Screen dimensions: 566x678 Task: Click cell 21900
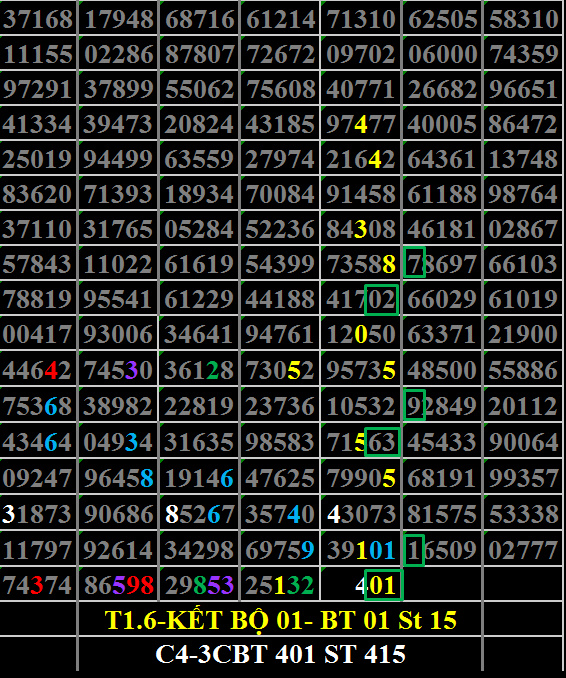524,334
